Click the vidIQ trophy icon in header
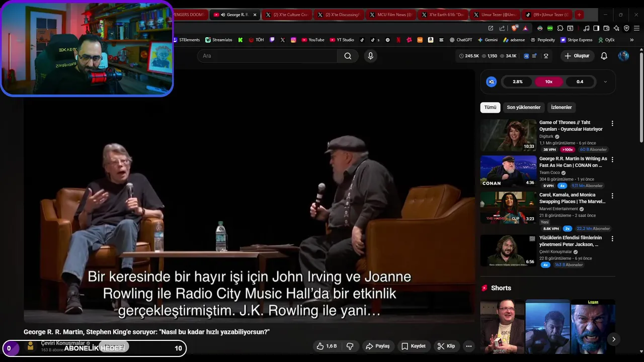Image resolution: width=644 pixels, height=362 pixels. pos(546,56)
